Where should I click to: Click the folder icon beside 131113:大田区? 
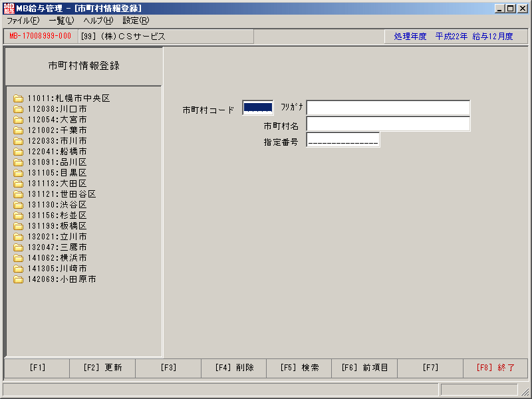19,184
